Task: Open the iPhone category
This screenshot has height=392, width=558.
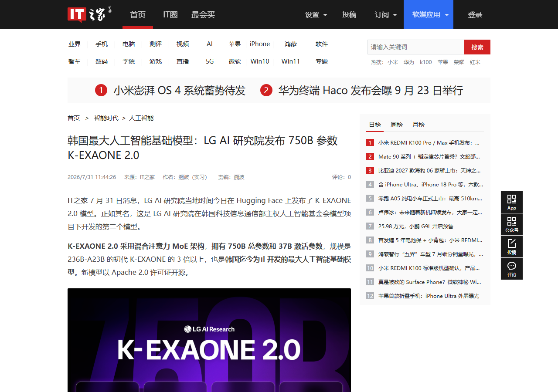Action: [x=260, y=44]
